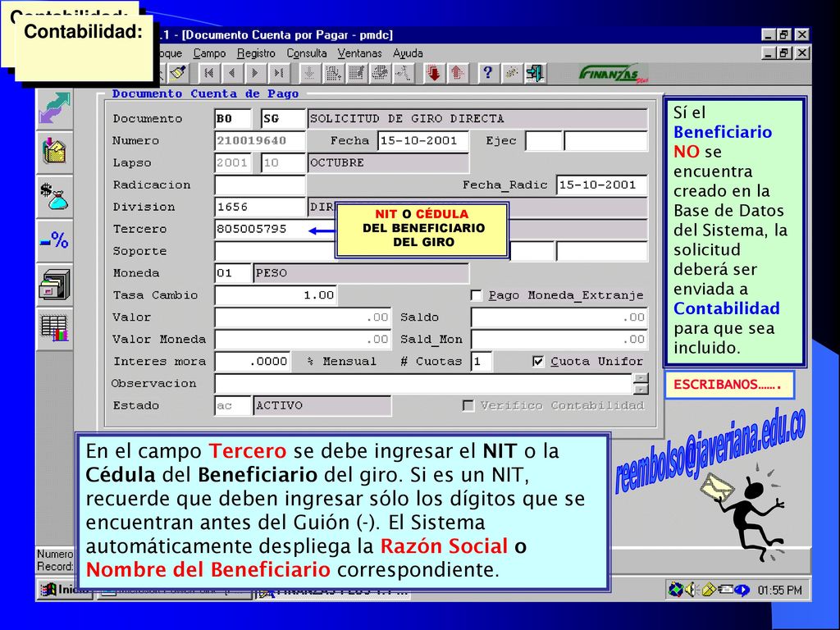Click the dotted grid with arrow toolbar icon
Image resolution: width=840 pixels, height=630 pixels.
point(333,73)
